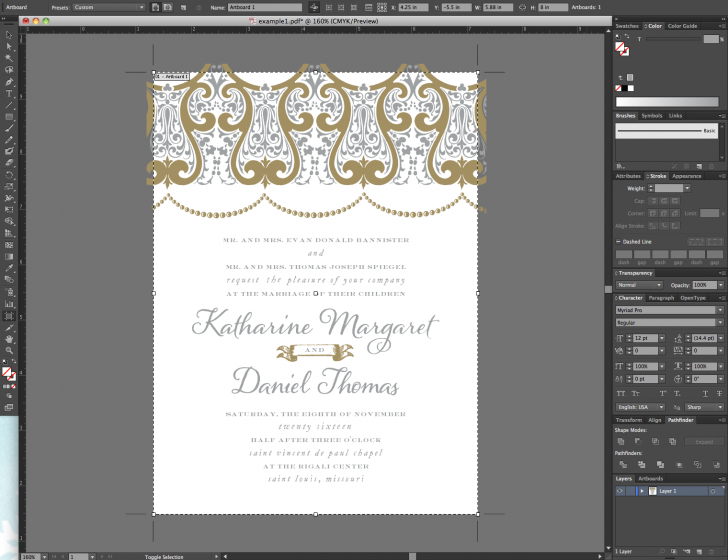Switch to the Links tab

[676, 116]
